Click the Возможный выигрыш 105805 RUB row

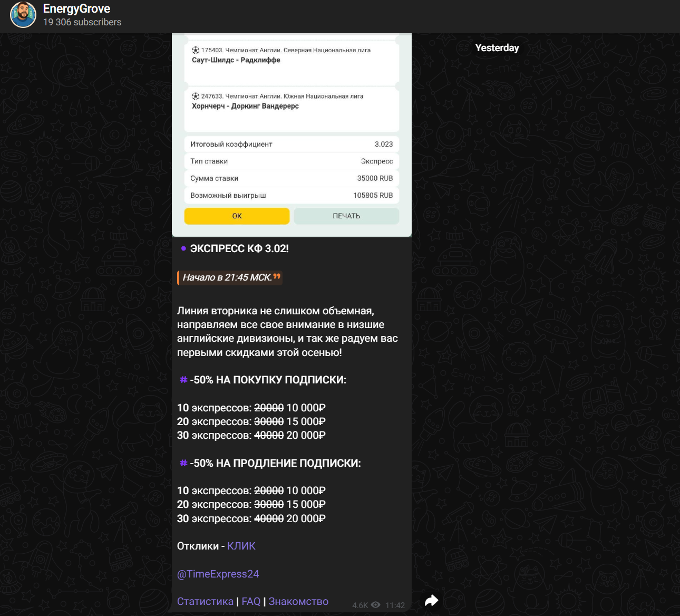292,195
